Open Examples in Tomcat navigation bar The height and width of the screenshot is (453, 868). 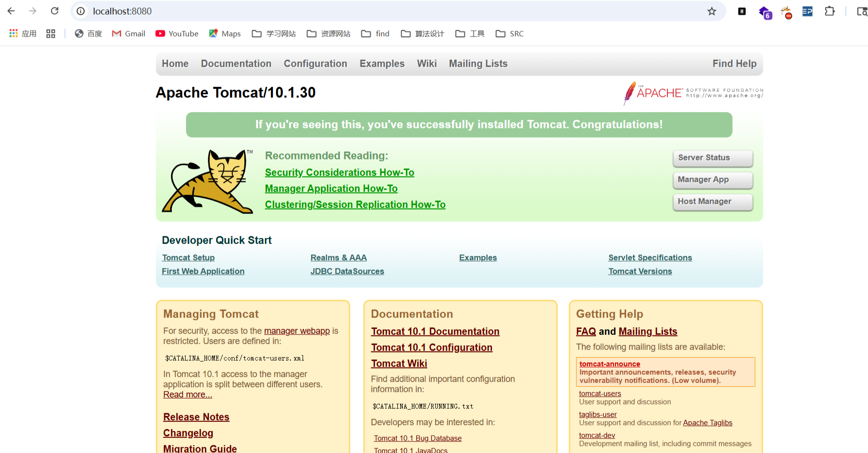pos(382,64)
